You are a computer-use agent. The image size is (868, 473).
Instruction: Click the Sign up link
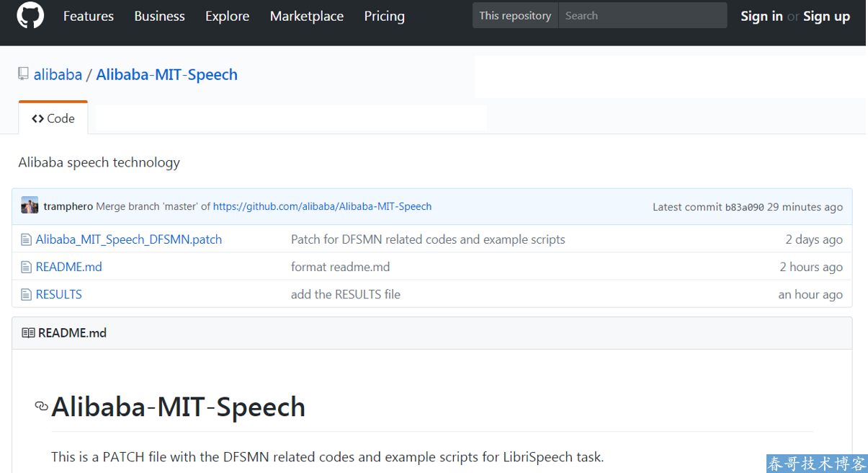(826, 16)
